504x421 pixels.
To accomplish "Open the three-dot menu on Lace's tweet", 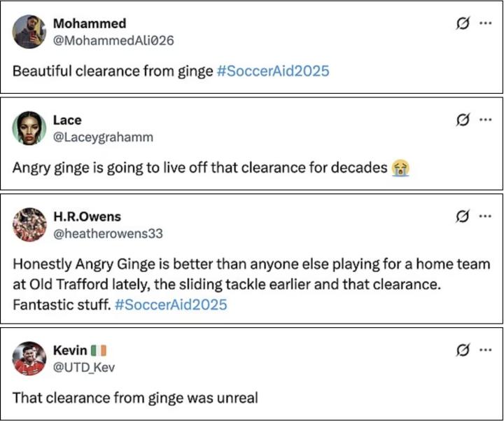I will pos(485,119).
